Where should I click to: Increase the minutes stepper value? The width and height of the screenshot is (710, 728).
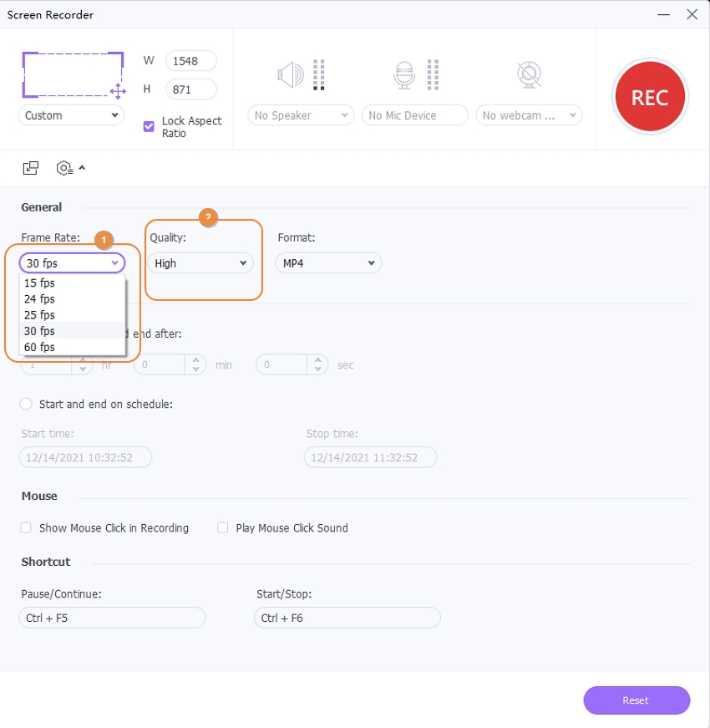coord(195,360)
